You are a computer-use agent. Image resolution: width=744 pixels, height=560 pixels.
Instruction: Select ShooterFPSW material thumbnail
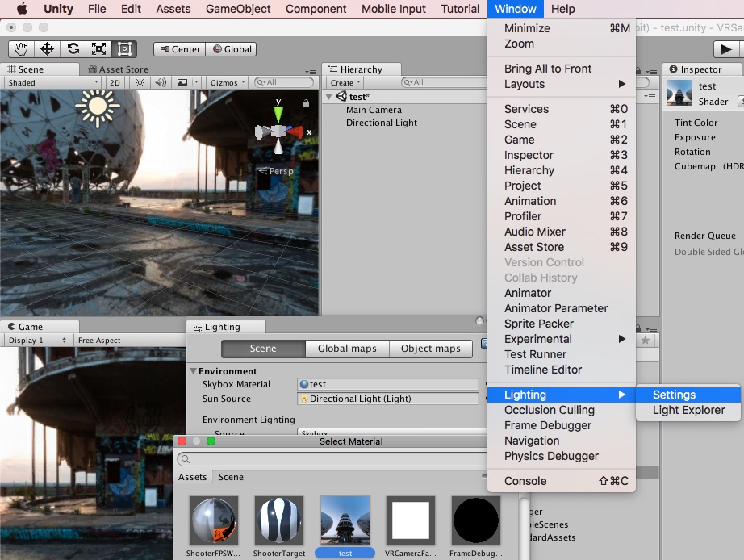point(214,520)
